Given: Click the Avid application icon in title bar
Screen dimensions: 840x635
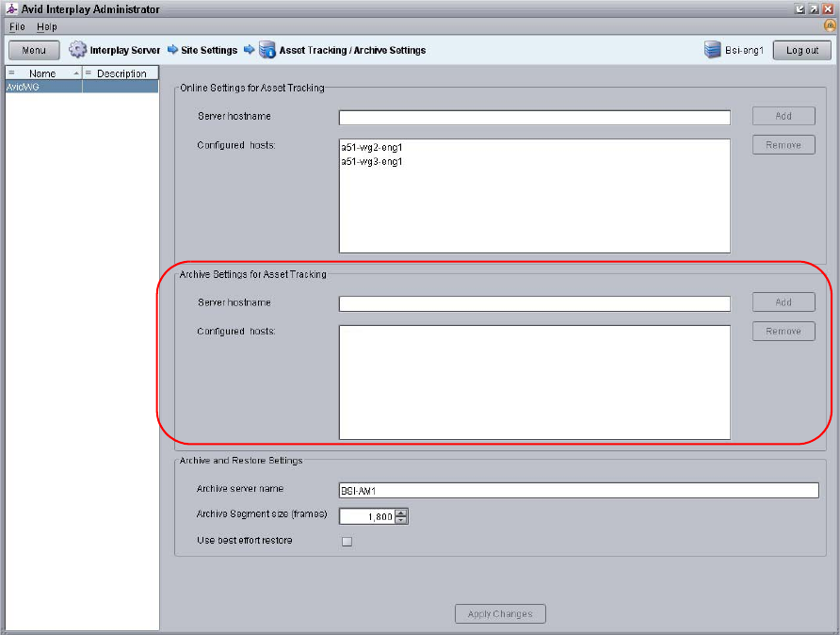Looking at the screenshot, I should (11, 8).
